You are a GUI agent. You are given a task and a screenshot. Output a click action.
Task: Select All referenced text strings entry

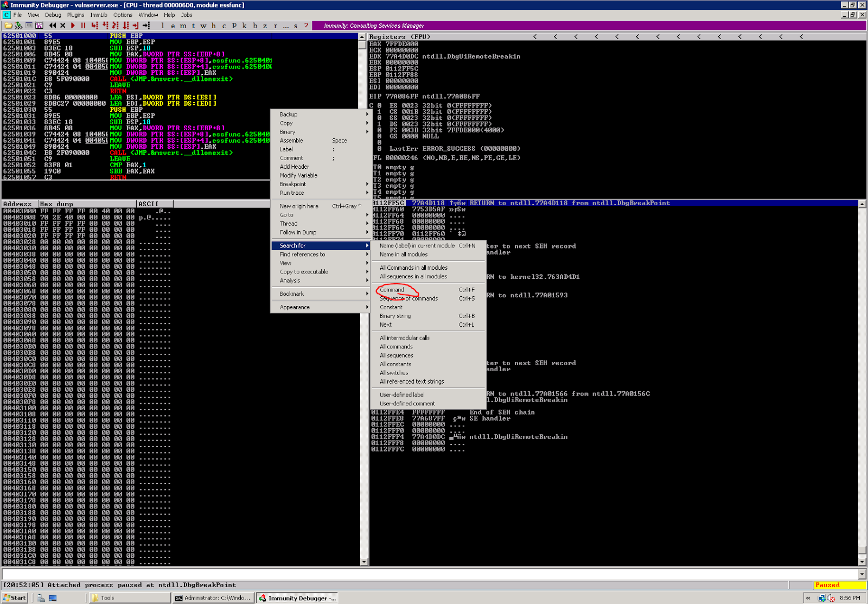tap(428, 382)
